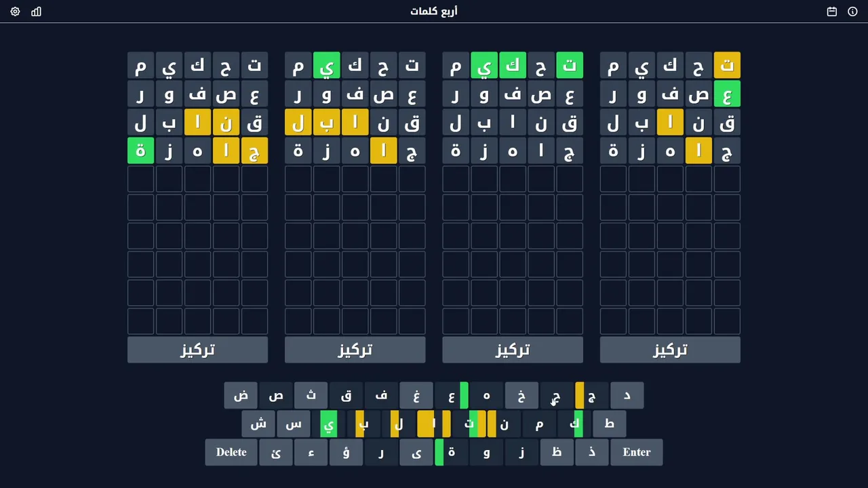Type the letter ش using keyboard
The height and width of the screenshot is (488, 868).
point(258,424)
